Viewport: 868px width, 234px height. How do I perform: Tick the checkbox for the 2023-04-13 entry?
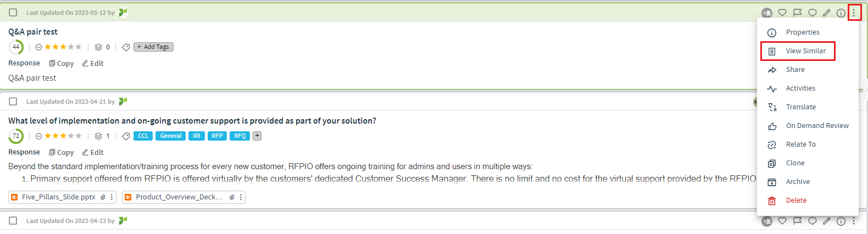[13, 220]
